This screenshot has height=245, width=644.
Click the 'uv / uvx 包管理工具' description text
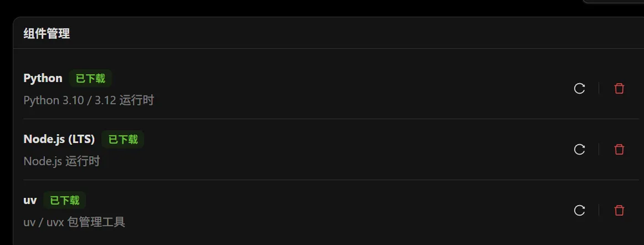[x=74, y=222]
